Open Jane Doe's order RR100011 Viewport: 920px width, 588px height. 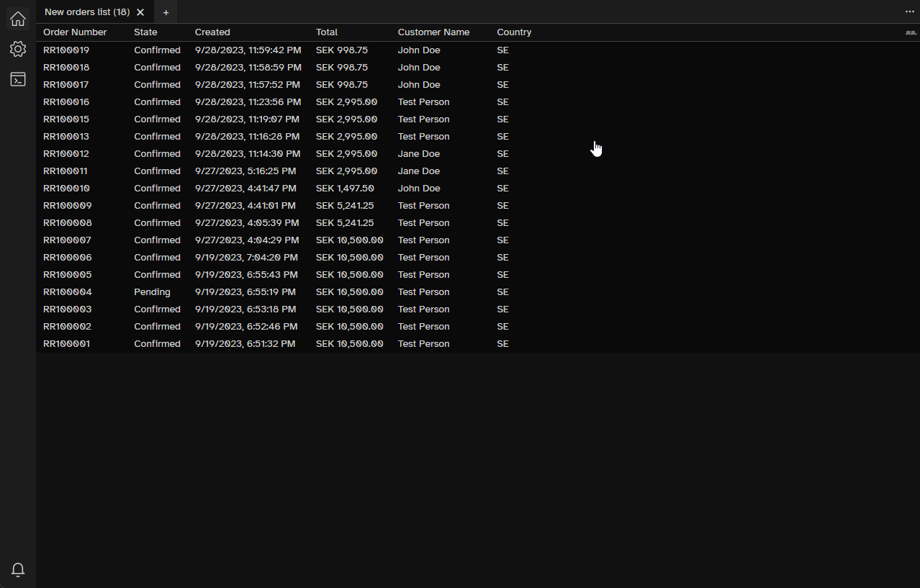pos(67,171)
